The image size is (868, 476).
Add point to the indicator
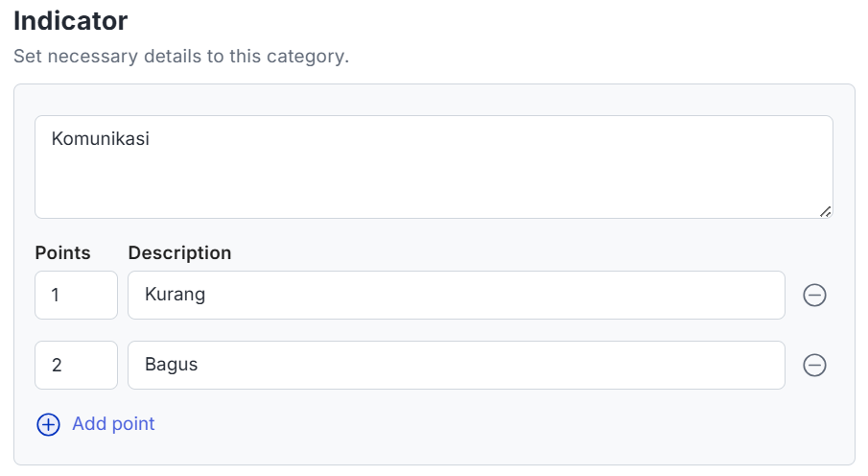point(113,424)
